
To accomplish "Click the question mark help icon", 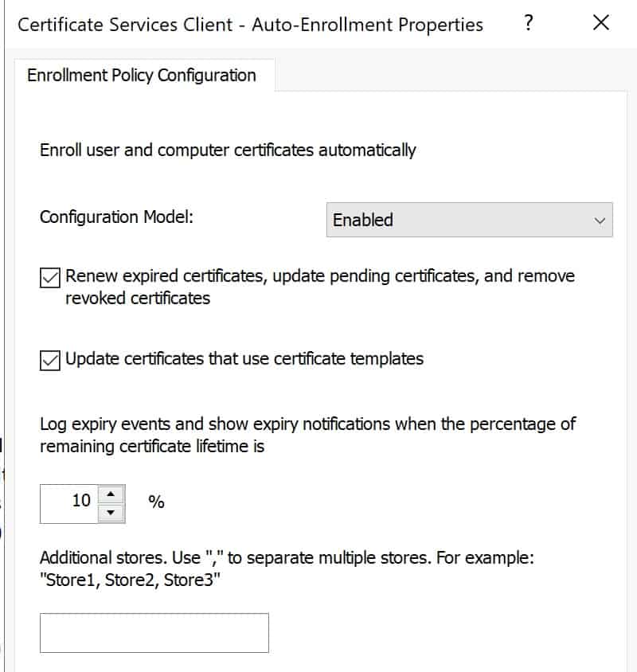I will pos(529,23).
